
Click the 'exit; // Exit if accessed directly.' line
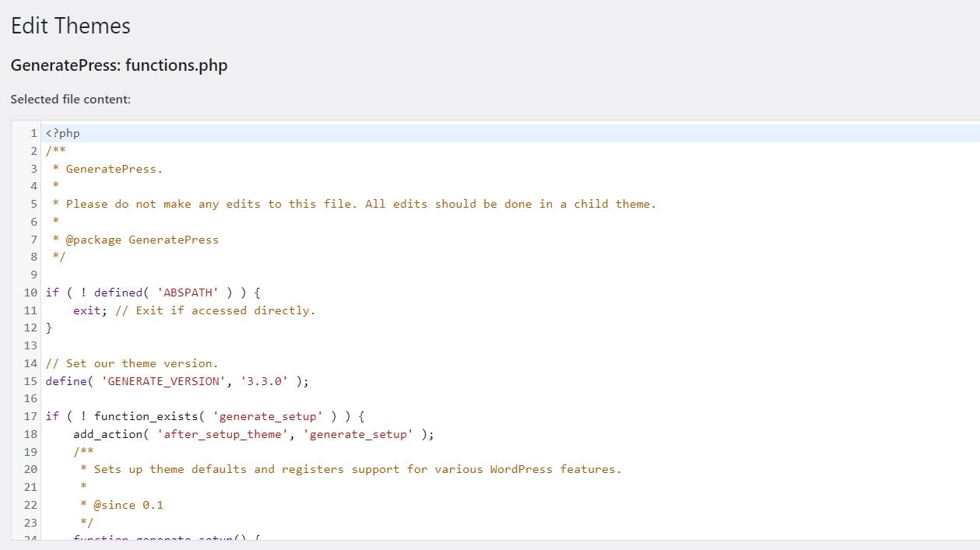coord(195,310)
